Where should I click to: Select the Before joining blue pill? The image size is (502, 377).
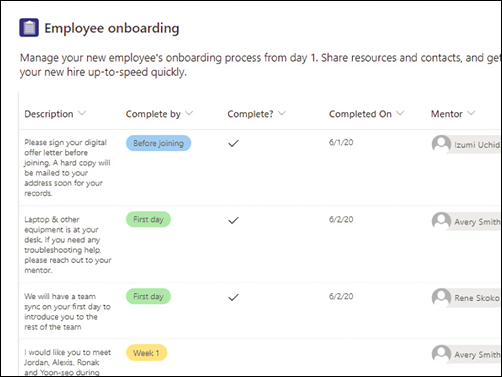point(158,143)
